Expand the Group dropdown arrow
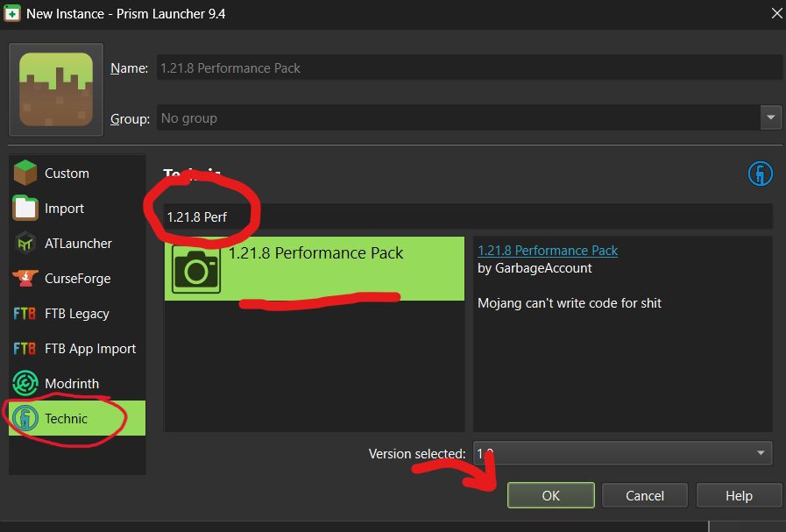The width and height of the screenshot is (786, 532). click(771, 117)
